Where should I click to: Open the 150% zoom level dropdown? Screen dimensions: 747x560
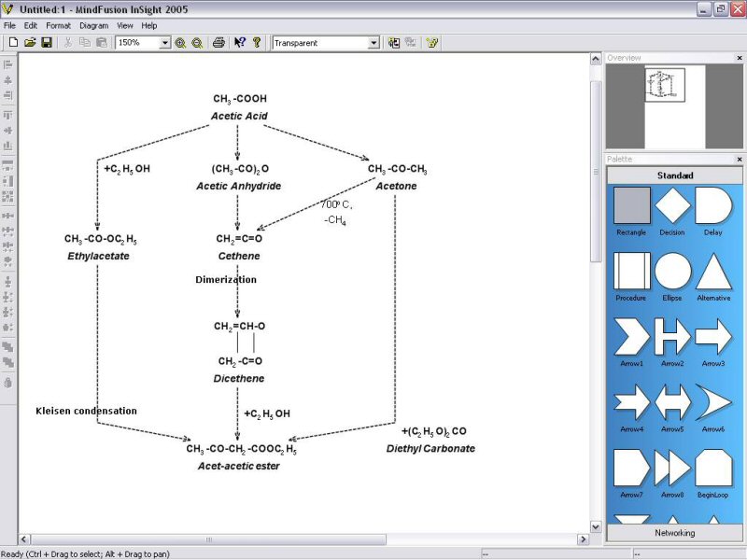(165, 43)
